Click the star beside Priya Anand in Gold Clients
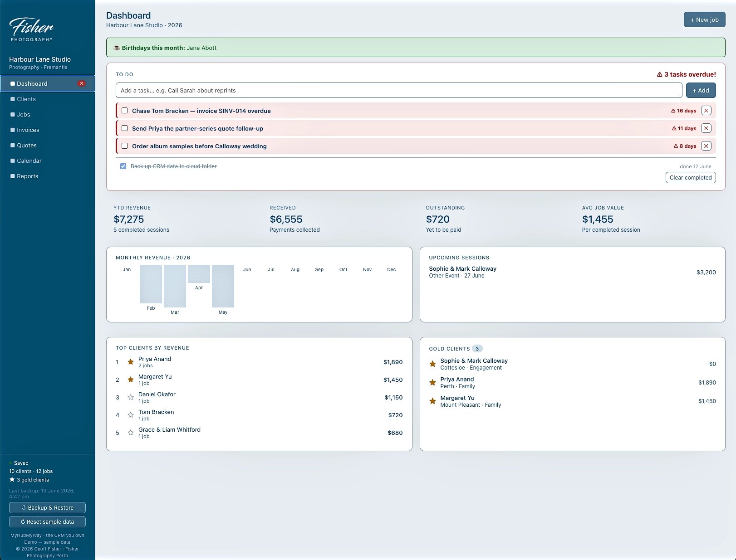 pos(432,382)
